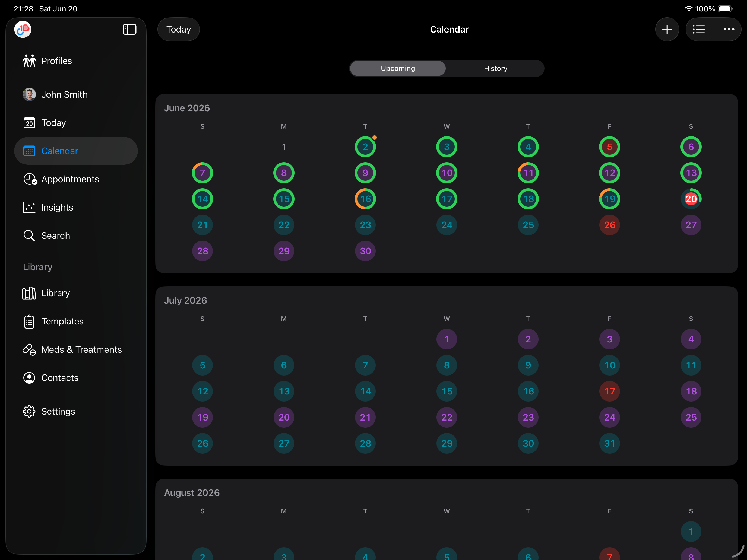This screenshot has width=747, height=560.
Task: Select July 13 on the calendar
Action: (284, 391)
